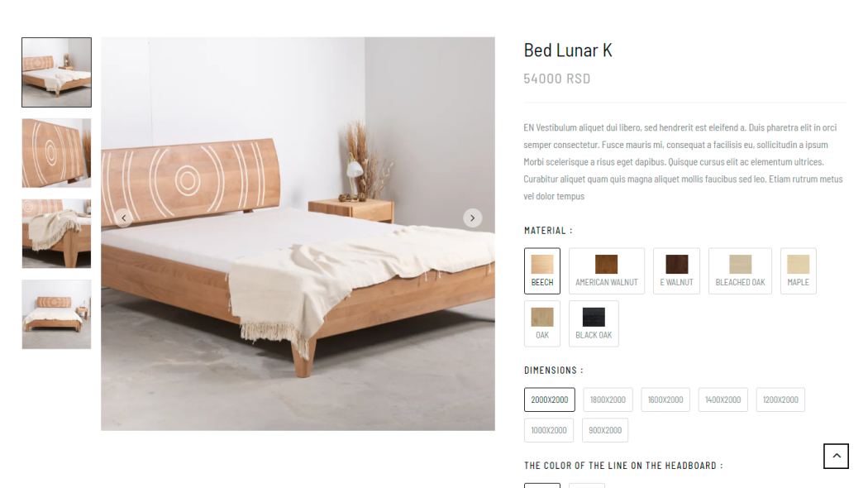Screen dimensions: 868x488
Task: Select the Beech material swatch
Action: coord(542,270)
